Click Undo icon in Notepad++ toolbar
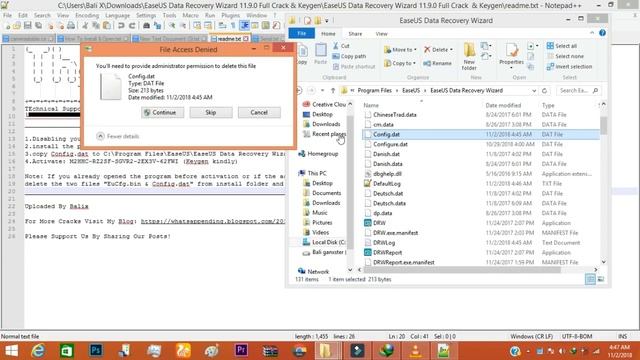 121,26
